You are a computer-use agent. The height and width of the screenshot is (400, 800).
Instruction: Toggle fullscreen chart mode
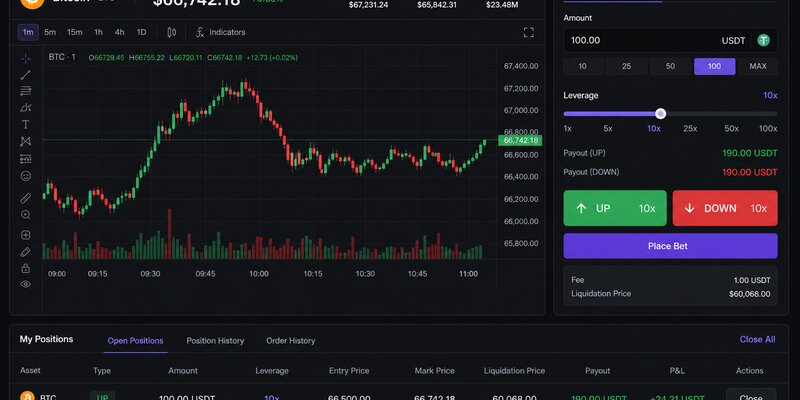tap(529, 33)
